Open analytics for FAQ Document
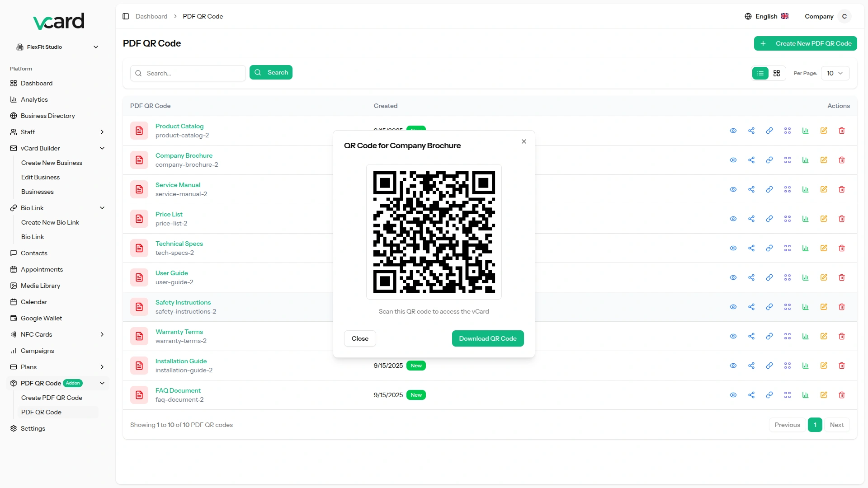This screenshot has height=488, width=868. tap(806, 395)
